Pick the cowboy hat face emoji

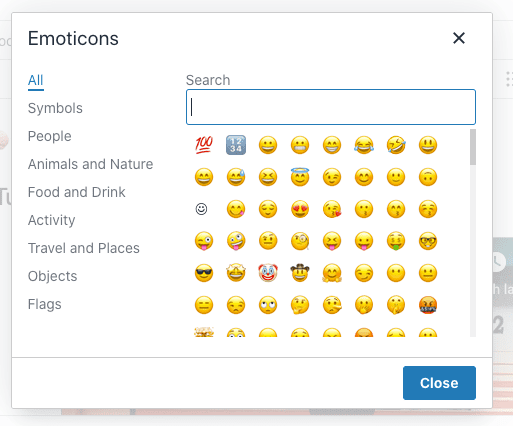point(300,273)
